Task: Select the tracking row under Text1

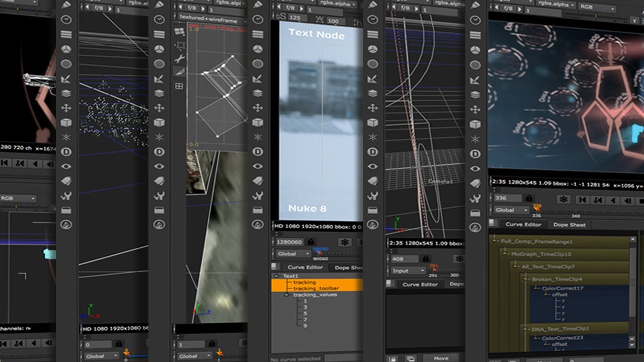Action: [316, 283]
